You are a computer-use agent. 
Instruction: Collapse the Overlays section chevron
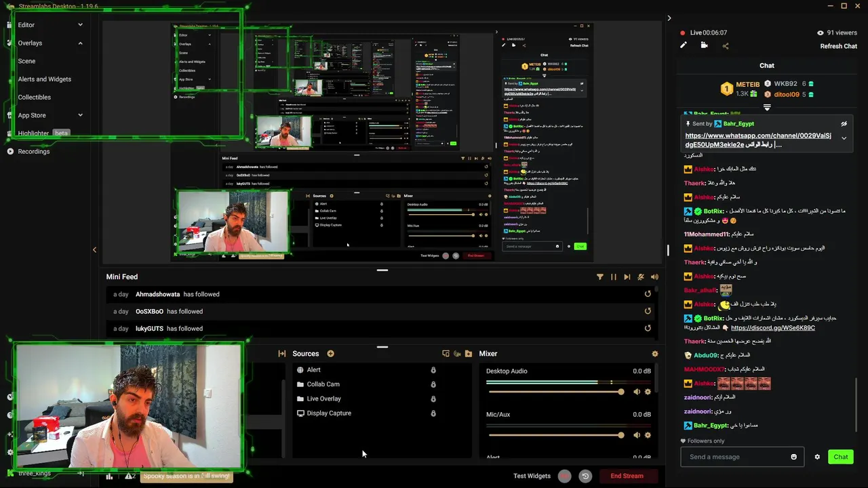(80, 43)
